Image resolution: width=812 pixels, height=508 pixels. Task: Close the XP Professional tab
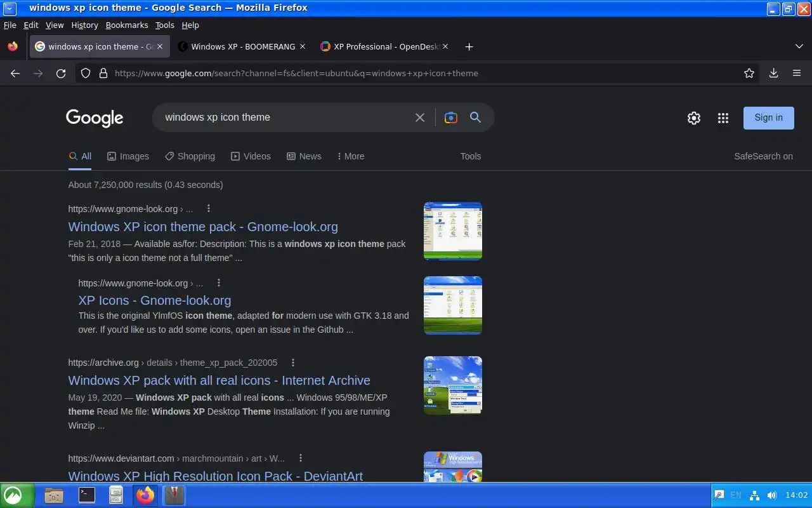(445, 46)
